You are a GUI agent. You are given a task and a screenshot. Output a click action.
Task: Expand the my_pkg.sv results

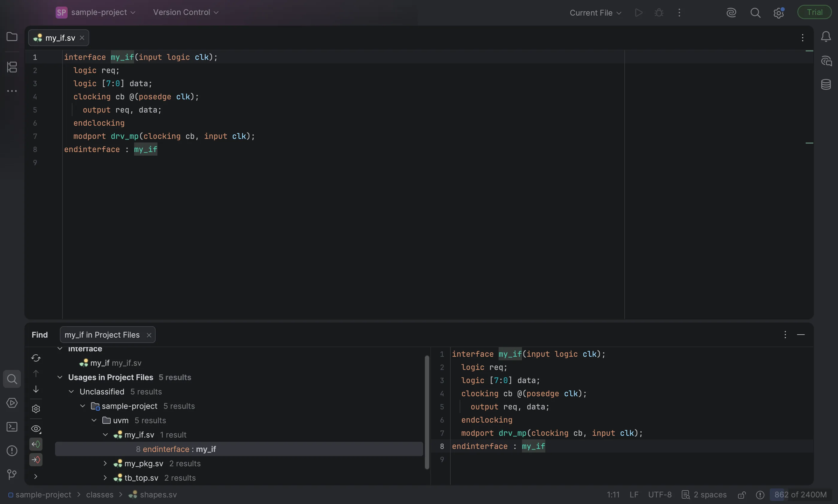[x=105, y=463]
